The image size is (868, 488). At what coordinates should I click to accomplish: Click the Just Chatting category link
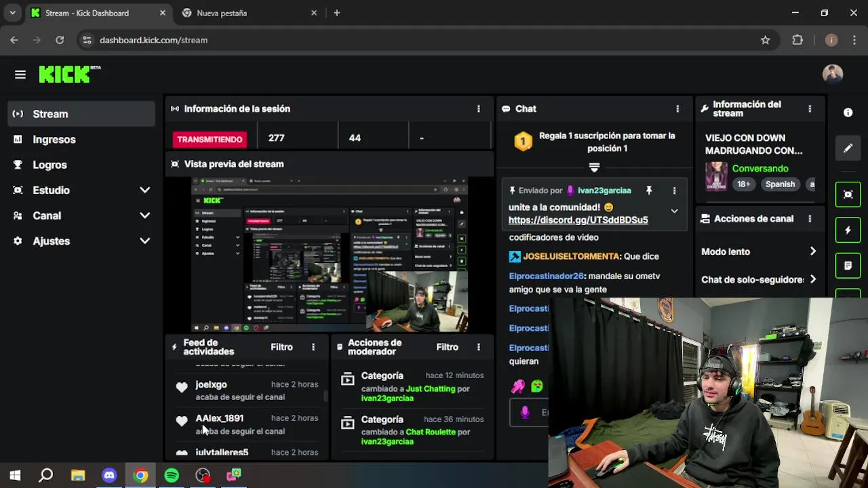coord(431,389)
